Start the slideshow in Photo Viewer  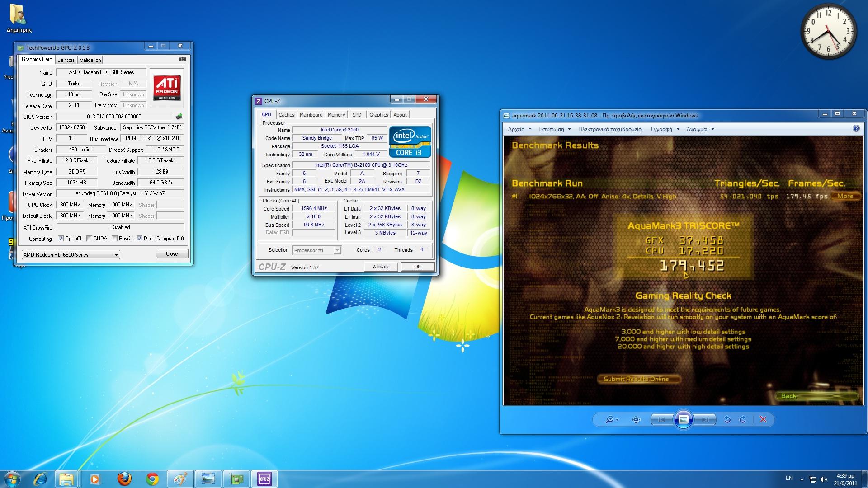click(684, 419)
